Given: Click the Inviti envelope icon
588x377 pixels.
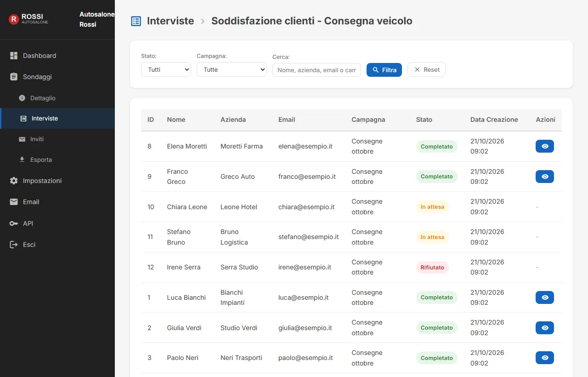Looking at the screenshot, I should point(22,139).
